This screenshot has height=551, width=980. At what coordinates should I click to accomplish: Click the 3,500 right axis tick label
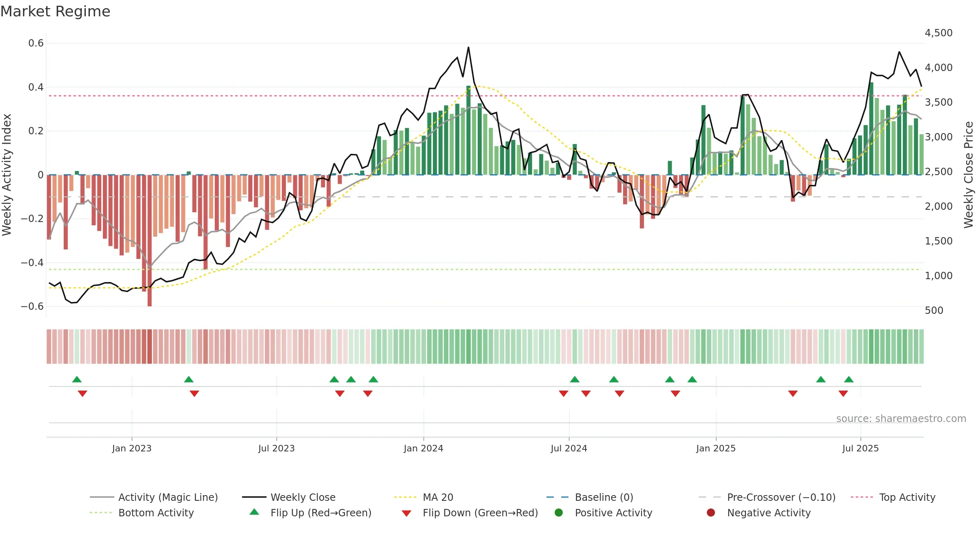[x=938, y=102]
